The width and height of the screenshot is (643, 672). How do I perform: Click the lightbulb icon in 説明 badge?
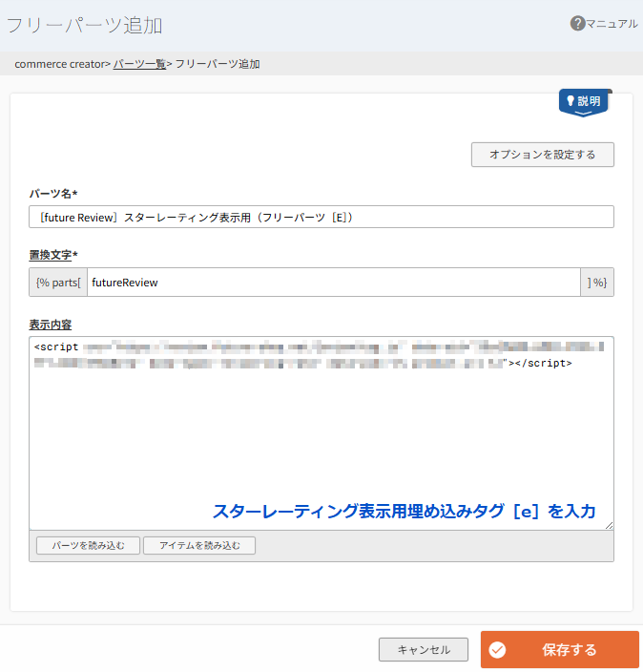point(570,101)
